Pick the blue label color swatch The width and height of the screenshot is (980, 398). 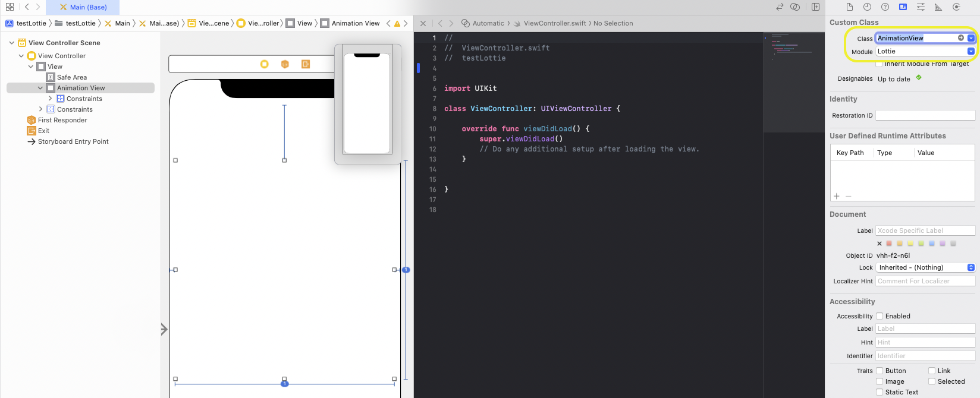pos(932,244)
